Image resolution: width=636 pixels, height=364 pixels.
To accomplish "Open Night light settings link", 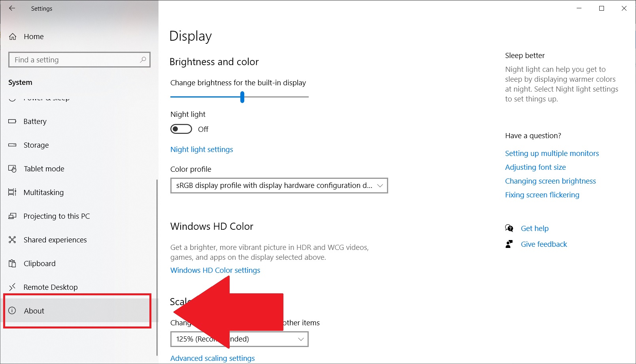I will (x=202, y=150).
